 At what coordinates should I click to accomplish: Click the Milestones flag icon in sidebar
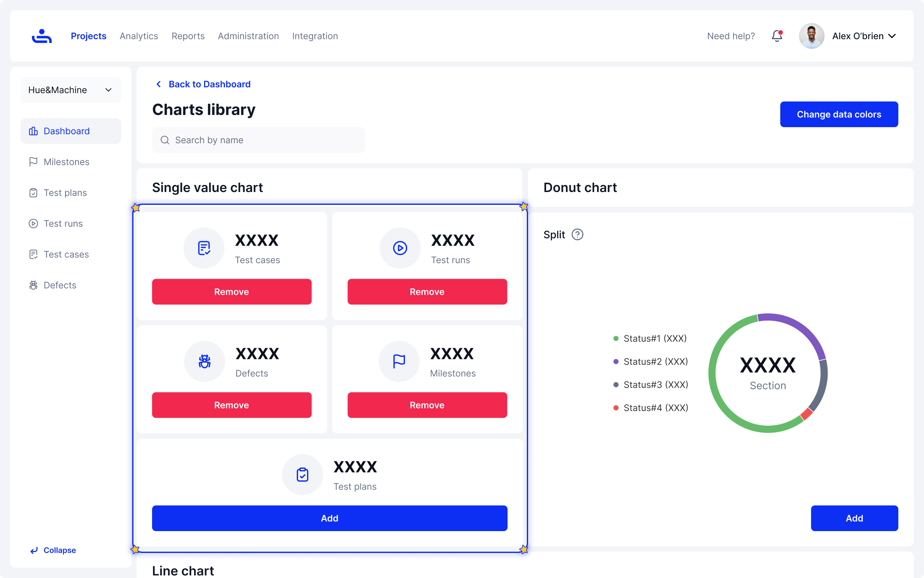tap(33, 162)
